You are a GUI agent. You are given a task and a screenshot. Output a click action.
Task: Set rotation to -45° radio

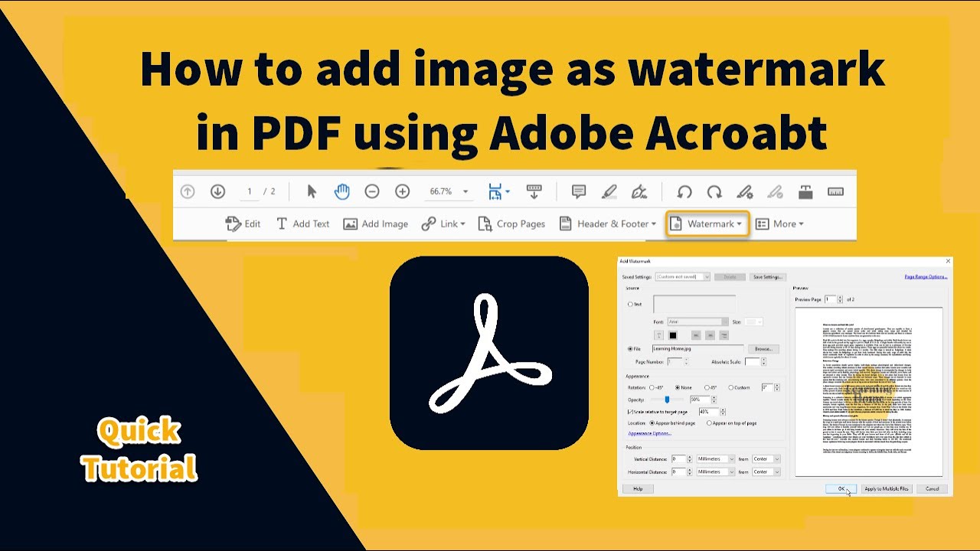[x=652, y=387]
